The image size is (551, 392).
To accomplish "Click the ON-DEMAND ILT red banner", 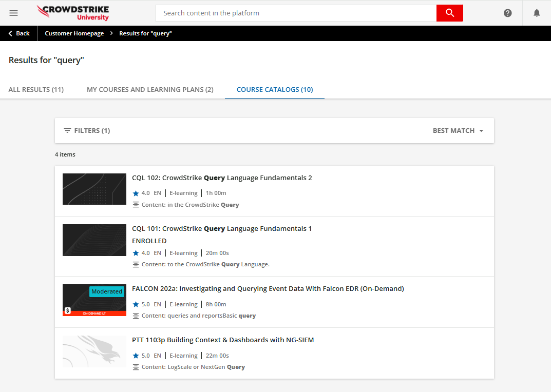I will click(94, 313).
